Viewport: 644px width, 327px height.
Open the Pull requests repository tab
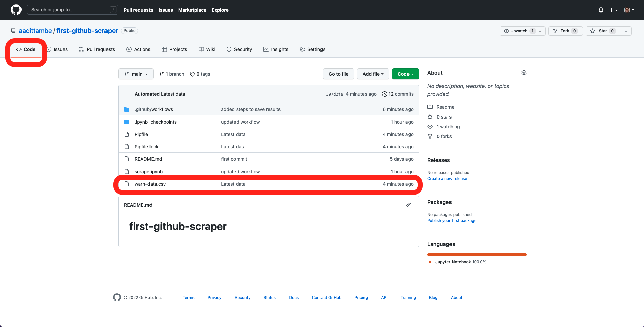[97, 49]
